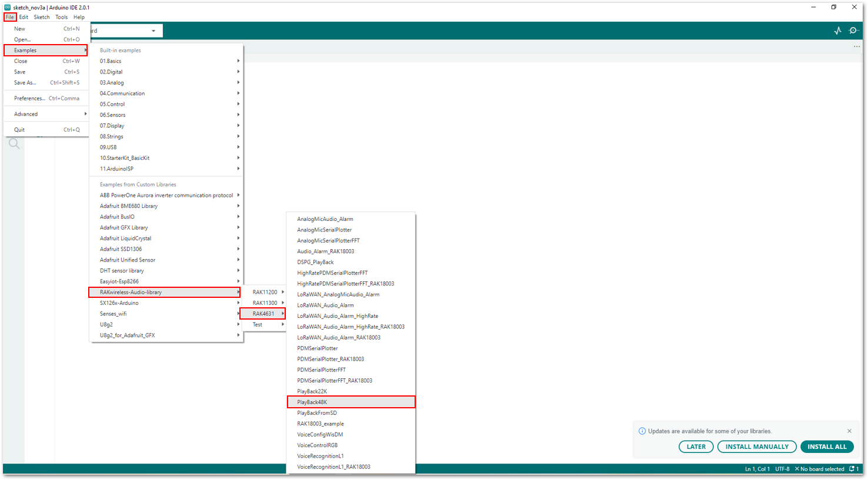The height and width of the screenshot is (480, 868).
Task: Click 'Ln 1, Col 1' cursor position
Action: click(x=757, y=469)
